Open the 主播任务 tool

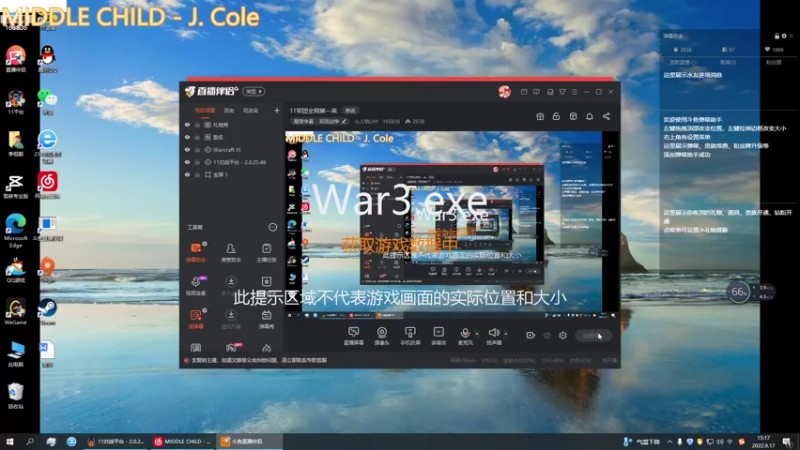coord(266,253)
